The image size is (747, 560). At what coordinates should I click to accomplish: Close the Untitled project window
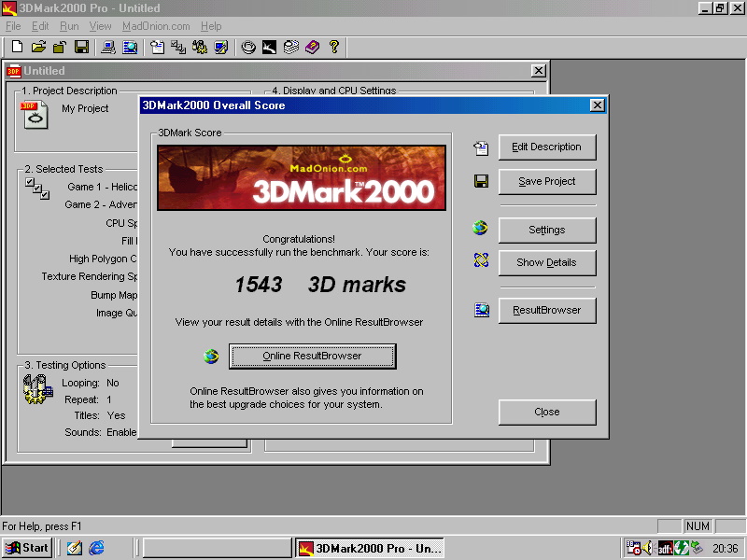[539, 71]
